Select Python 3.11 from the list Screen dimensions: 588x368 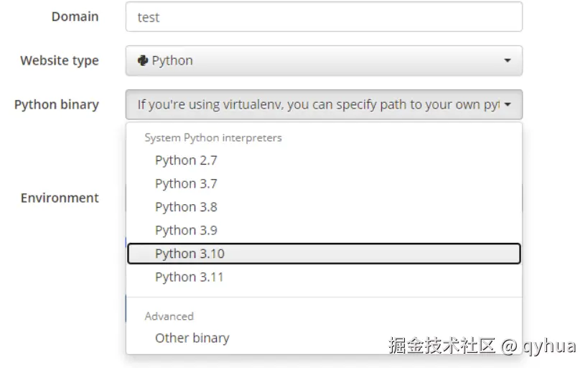pyautogui.click(x=190, y=277)
